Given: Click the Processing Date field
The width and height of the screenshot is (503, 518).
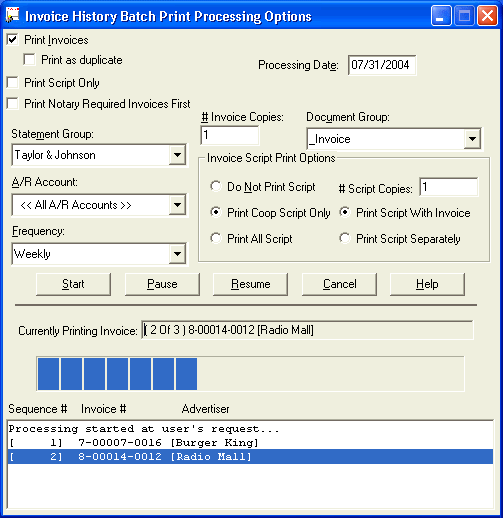Looking at the screenshot, I should click(382, 65).
